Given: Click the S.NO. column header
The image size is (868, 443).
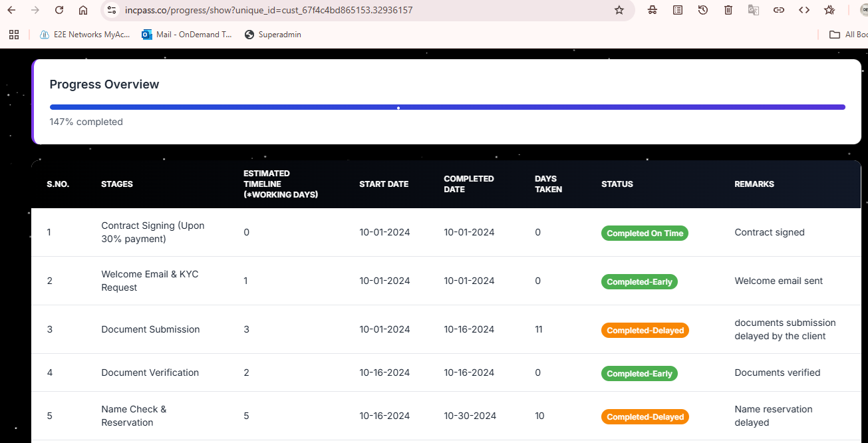Looking at the screenshot, I should click(58, 184).
